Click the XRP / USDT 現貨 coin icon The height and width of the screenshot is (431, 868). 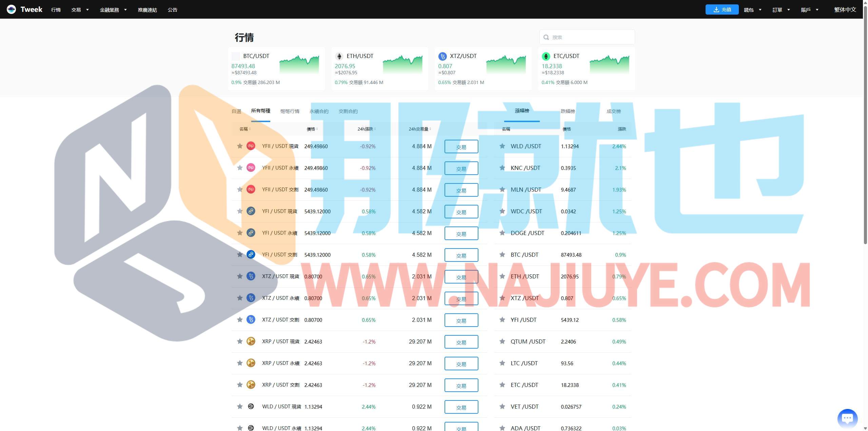click(x=251, y=341)
